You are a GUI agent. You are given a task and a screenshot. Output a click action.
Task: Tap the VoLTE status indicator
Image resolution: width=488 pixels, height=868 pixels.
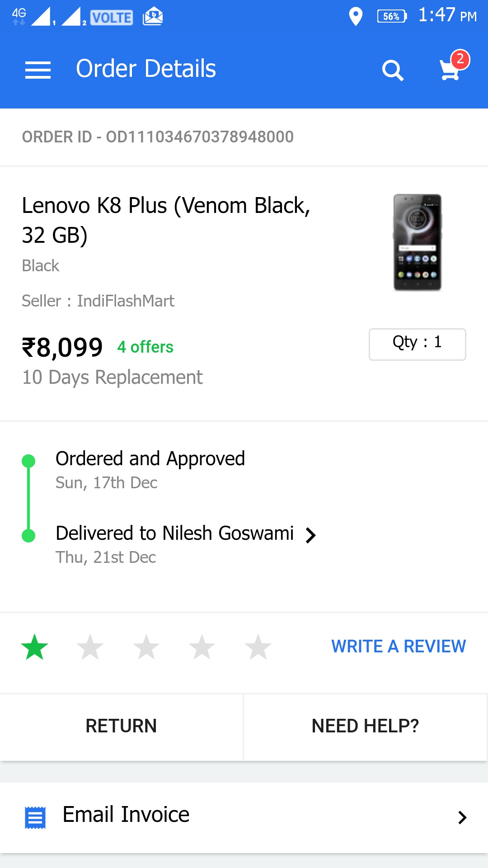click(x=112, y=18)
